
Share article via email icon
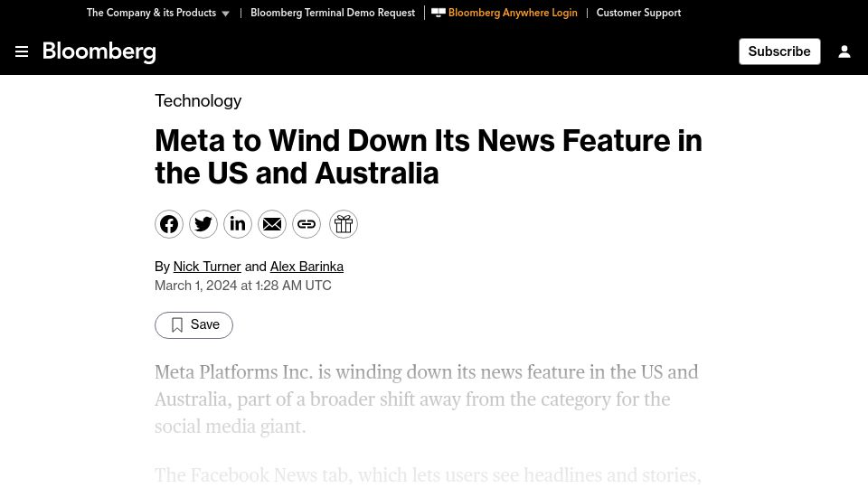(x=272, y=224)
